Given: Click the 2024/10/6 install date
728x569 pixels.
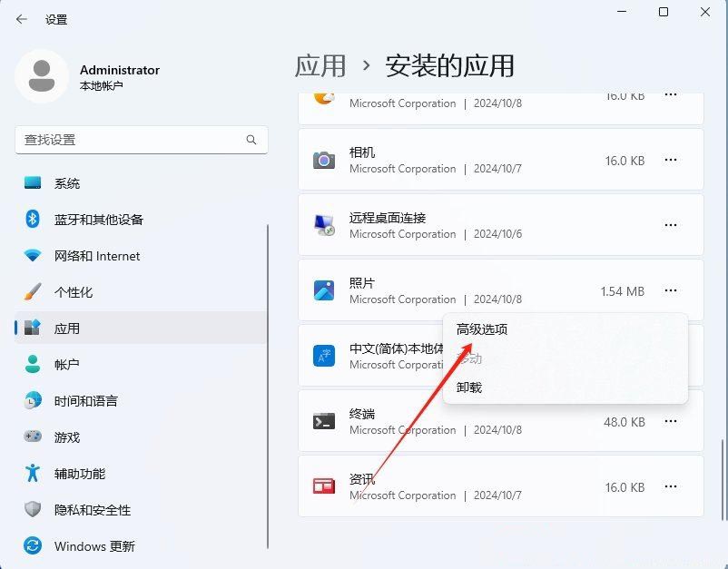Looking at the screenshot, I should tap(497, 234).
